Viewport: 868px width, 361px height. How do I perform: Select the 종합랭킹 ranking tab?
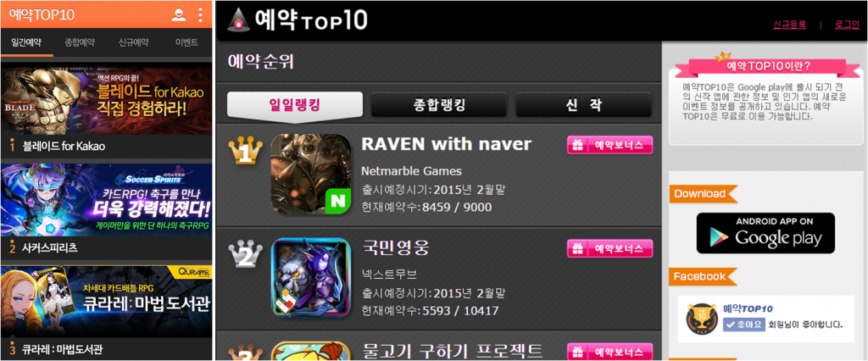pyautogui.click(x=439, y=104)
